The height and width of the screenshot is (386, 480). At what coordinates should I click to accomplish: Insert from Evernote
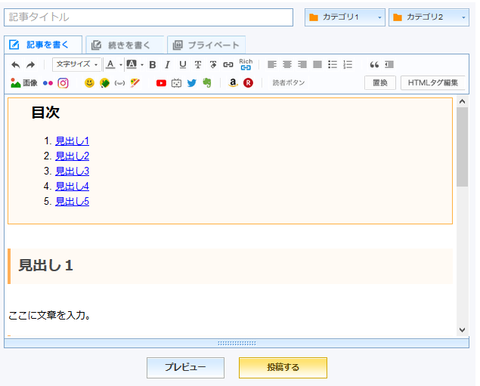[x=207, y=83]
